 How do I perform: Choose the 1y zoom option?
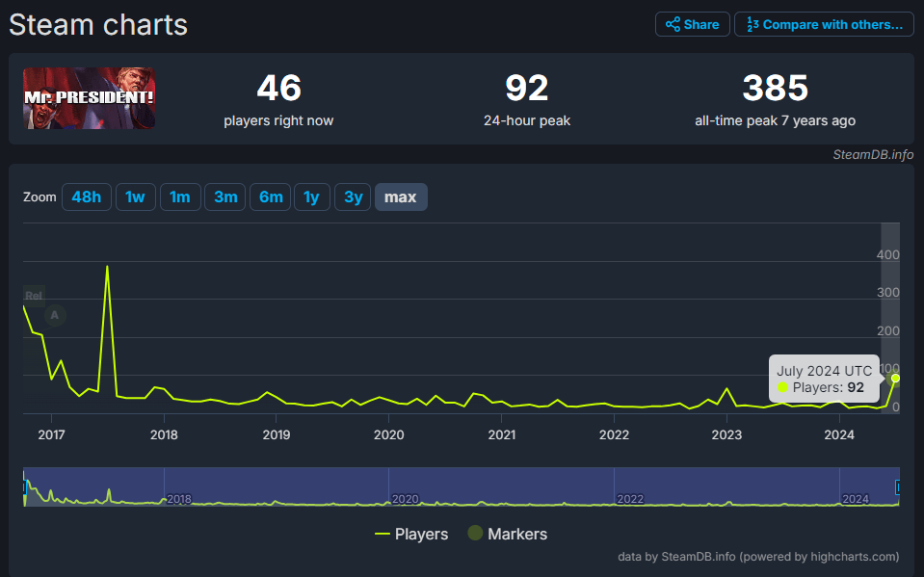click(x=311, y=197)
